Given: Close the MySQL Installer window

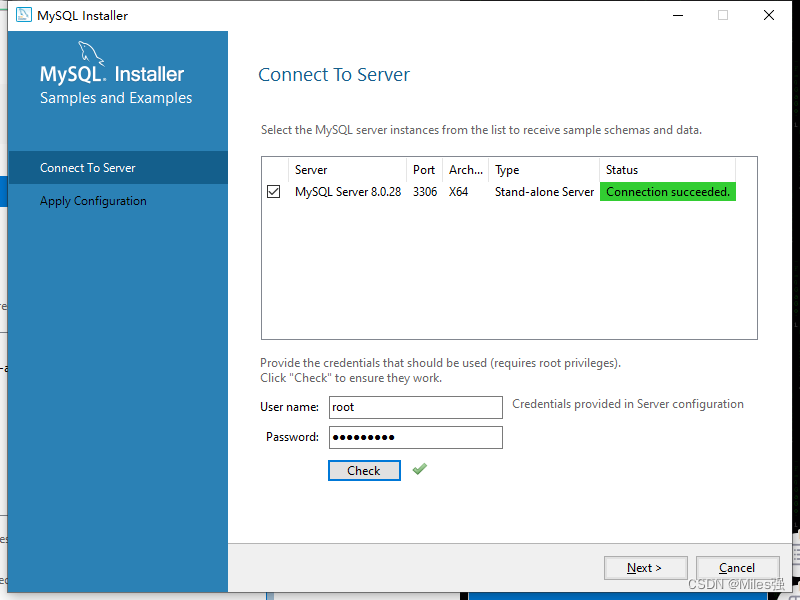Looking at the screenshot, I should pyautogui.click(x=769, y=15).
